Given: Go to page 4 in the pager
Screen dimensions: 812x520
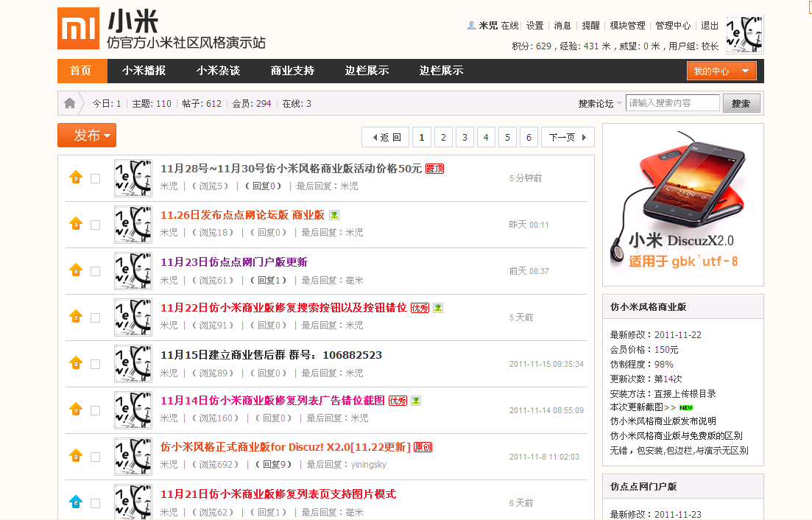Looking at the screenshot, I should (486, 137).
